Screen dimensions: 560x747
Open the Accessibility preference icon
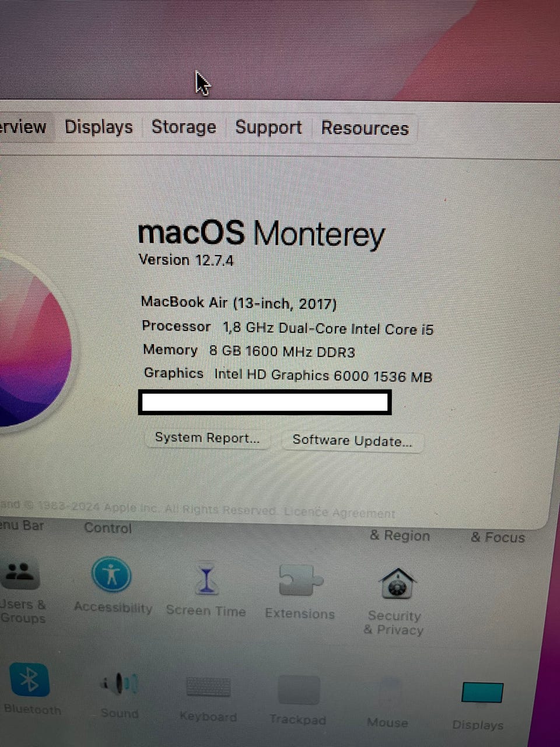point(111,574)
